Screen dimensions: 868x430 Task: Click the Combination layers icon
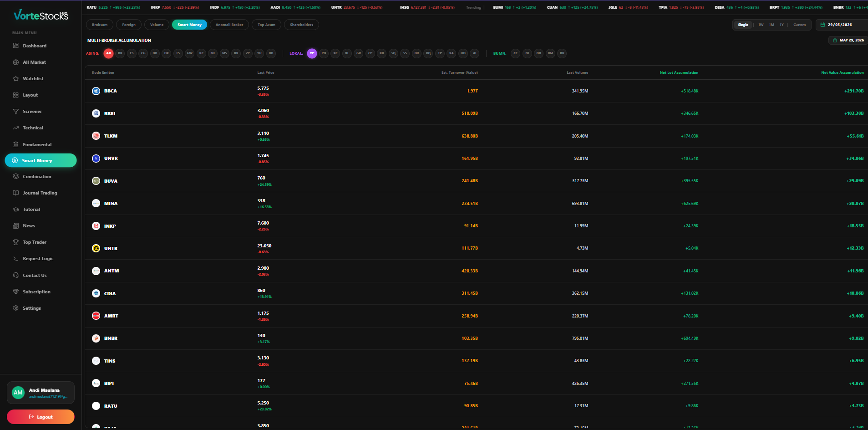pos(16,176)
